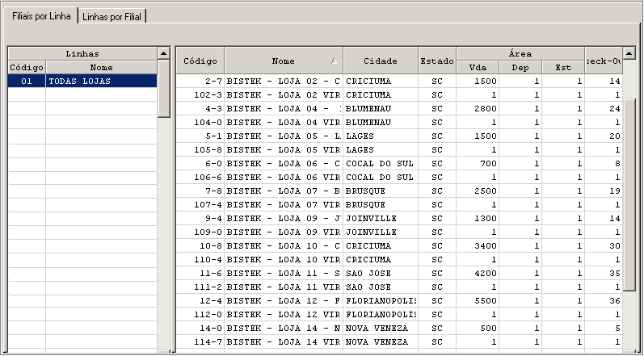This screenshot has width=644, height=356.
Task: Click check-out value 24 in row 4-3
Action: tap(604, 109)
